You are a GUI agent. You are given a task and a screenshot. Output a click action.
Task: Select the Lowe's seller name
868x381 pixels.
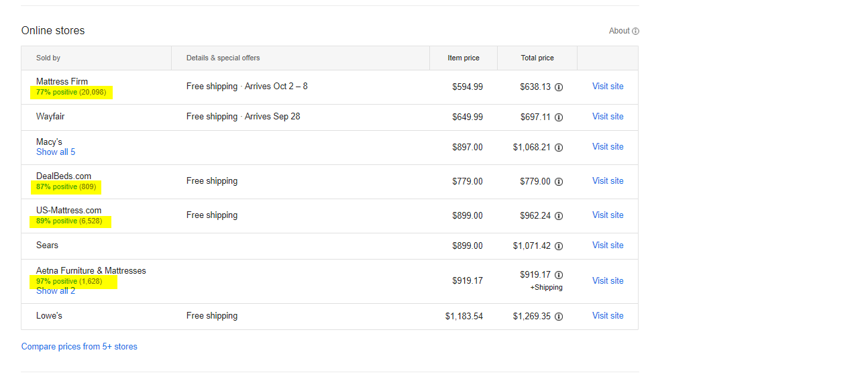point(49,315)
